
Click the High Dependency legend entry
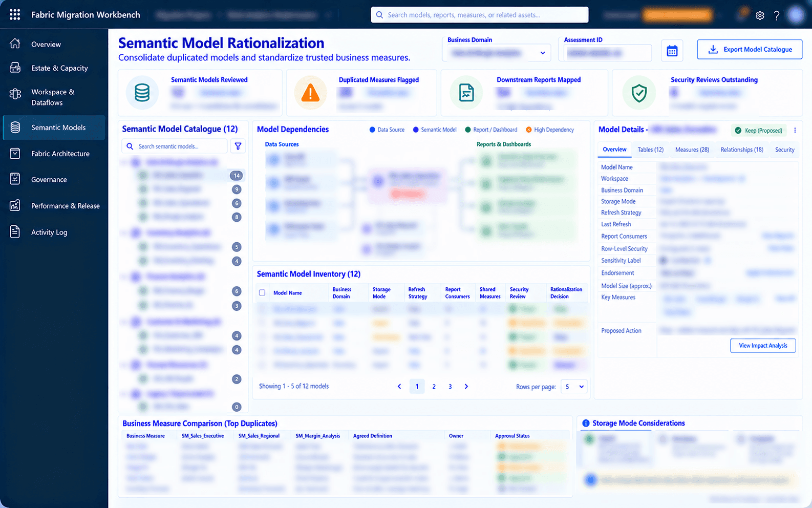click(x=550, y=130)
